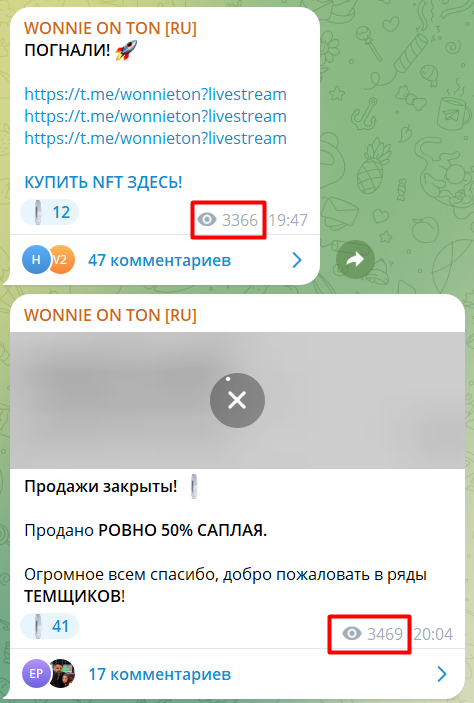Image resolution: width=474 pixels, height=703 pixels.
Task: Open the first wonnieton livestream link
Action: tap(155, 95)
